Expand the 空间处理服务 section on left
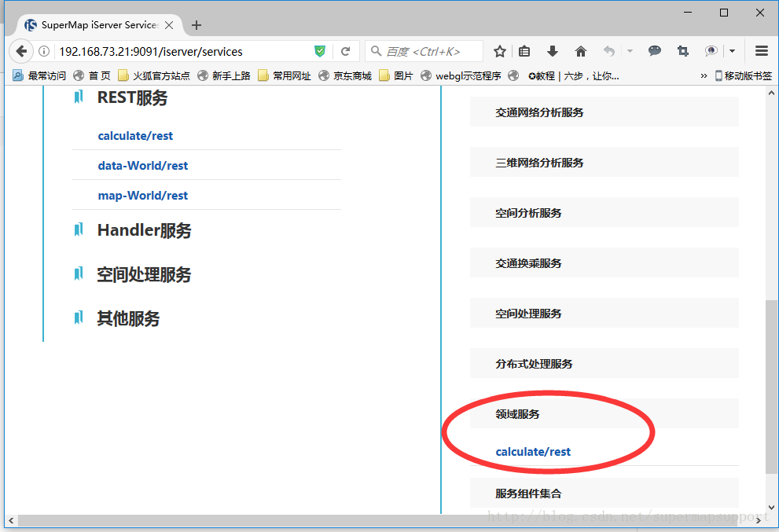779x532 pixels. click(x=144, y=275)
